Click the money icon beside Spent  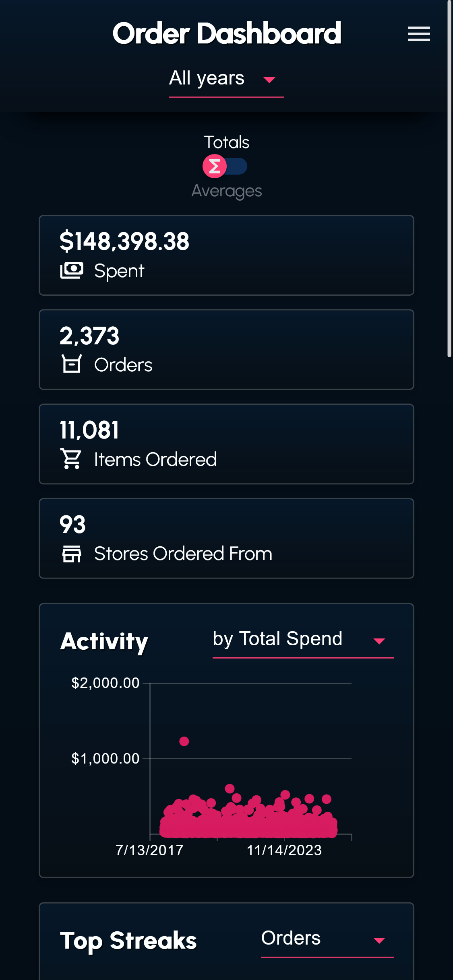[72, 270]
